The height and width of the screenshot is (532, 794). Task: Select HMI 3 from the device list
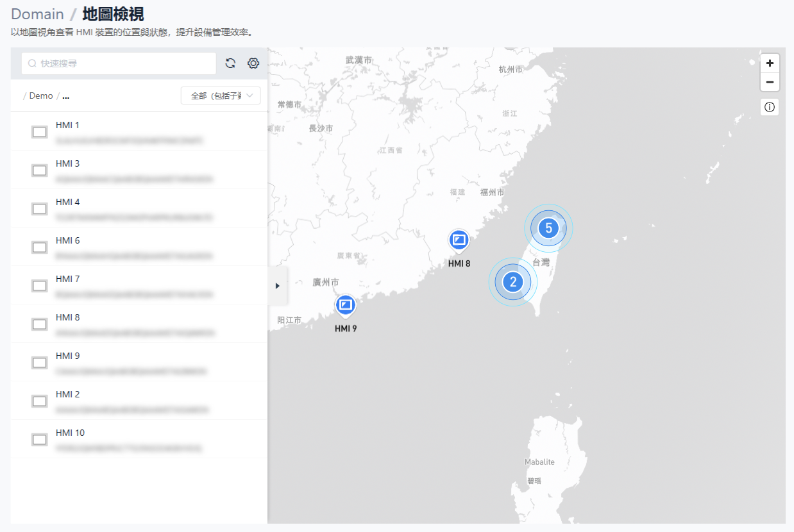135,170
